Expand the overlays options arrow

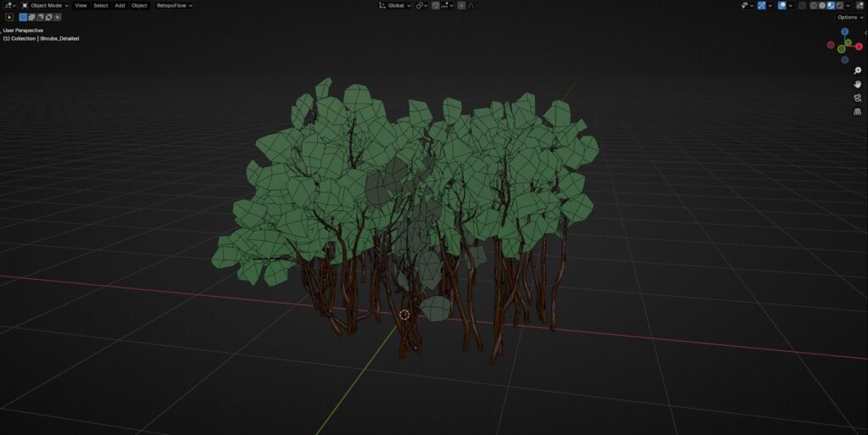click(791, 5)
